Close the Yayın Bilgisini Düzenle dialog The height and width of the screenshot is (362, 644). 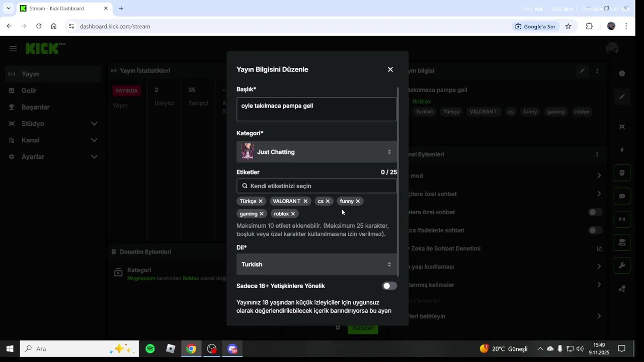[390, 69]
